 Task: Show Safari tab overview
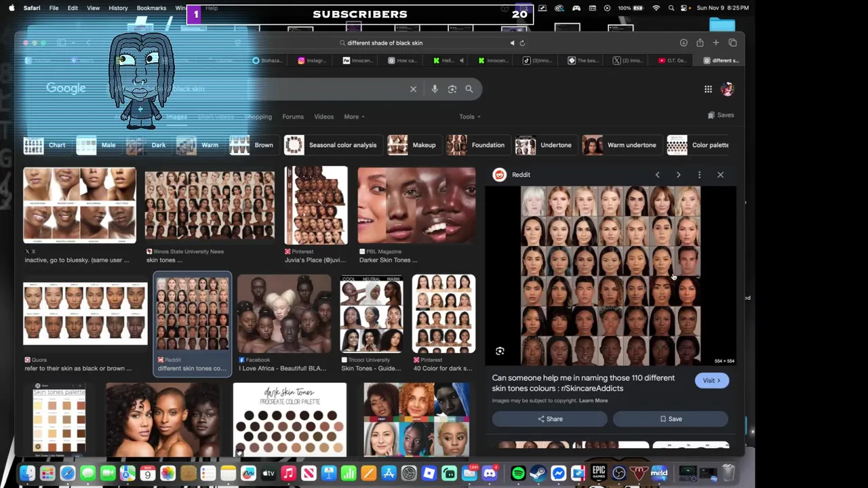click(732, 43)
